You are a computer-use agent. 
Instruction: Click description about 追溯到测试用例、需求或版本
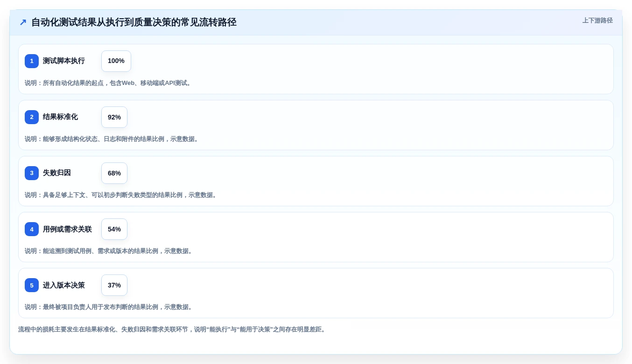109,251
